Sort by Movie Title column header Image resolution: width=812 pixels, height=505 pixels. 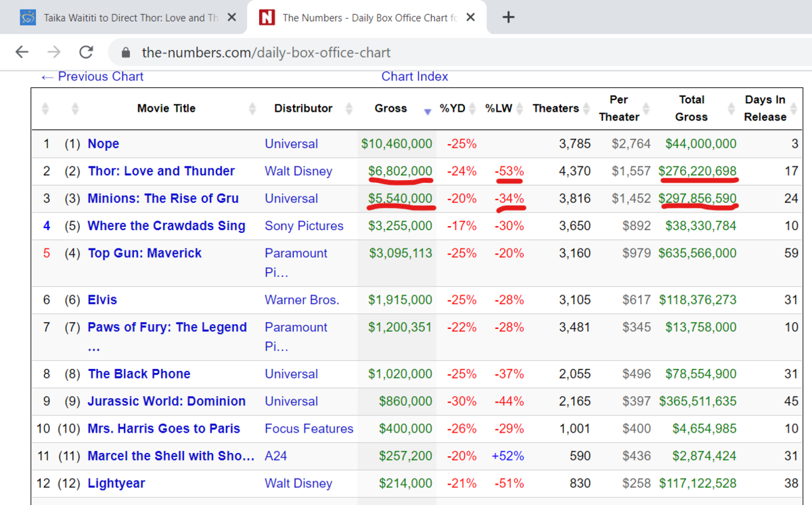pos(166,108)
